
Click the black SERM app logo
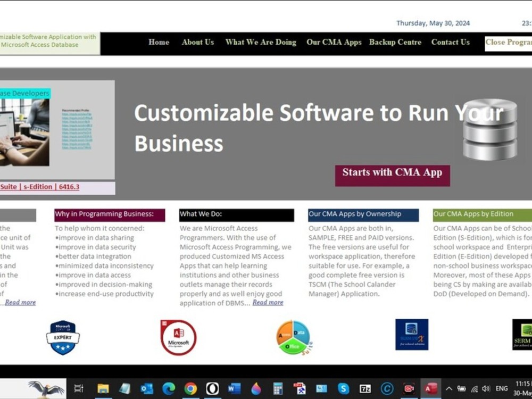coord(522,335)
